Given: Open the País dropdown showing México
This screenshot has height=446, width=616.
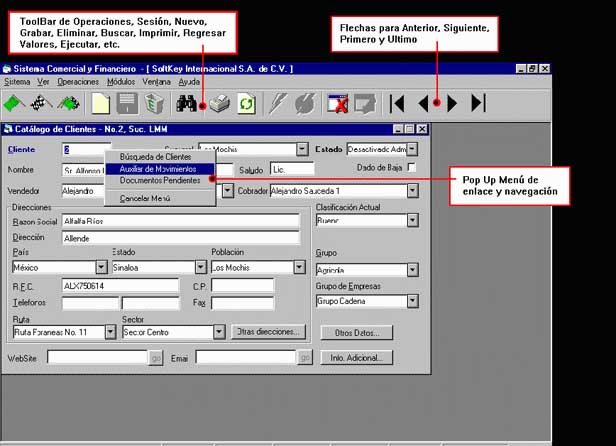Looking at the screenshot, I should [x=101, y=268].
